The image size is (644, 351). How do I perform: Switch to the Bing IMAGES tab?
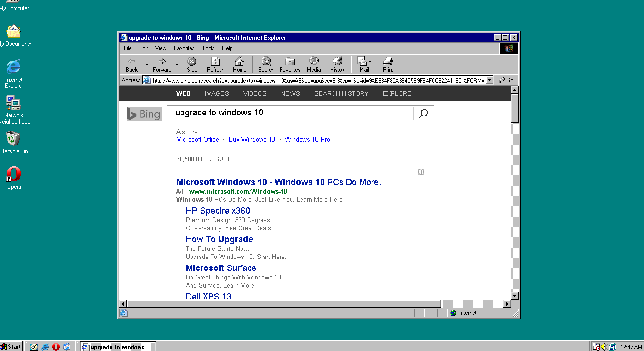click(x=217, y=93)
